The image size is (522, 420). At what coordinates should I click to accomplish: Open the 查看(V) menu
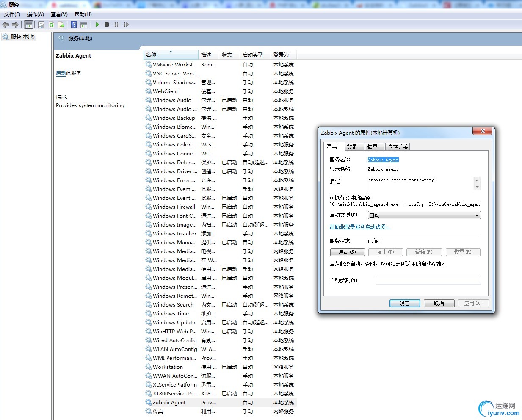tap(59, 14)
